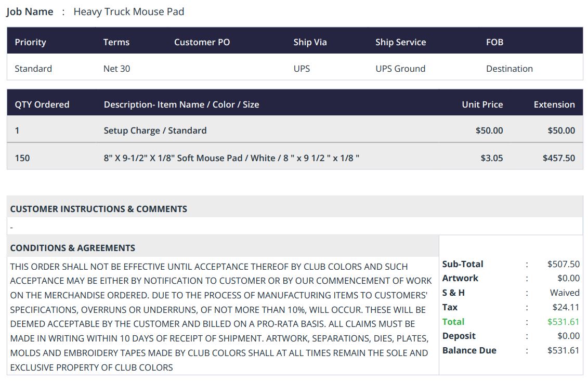
Task: Click the $457.50 extension amount
Action: coord(558,158)
